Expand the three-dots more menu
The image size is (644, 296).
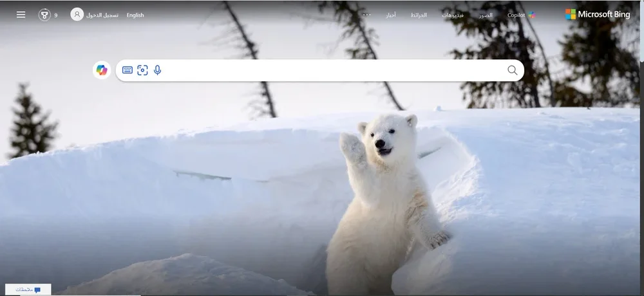[x=366, y=14]
